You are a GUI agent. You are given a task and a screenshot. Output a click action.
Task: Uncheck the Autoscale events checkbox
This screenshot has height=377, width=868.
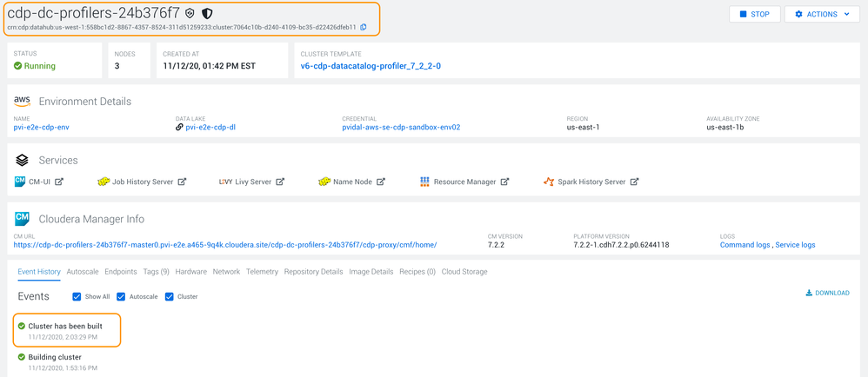point(121,296)
